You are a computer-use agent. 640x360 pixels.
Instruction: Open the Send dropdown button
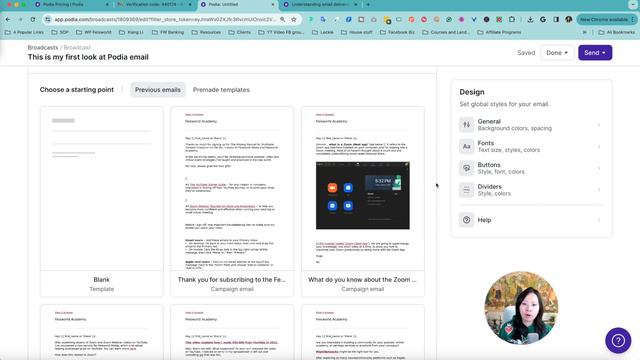point(595,53)
